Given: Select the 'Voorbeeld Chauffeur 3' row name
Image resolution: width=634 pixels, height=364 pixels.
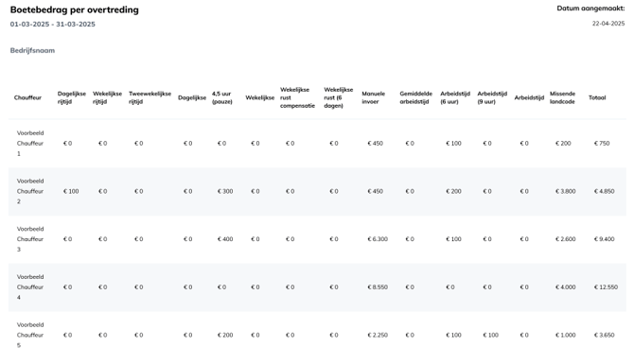Looking at the screenshot, I should 30,239.
